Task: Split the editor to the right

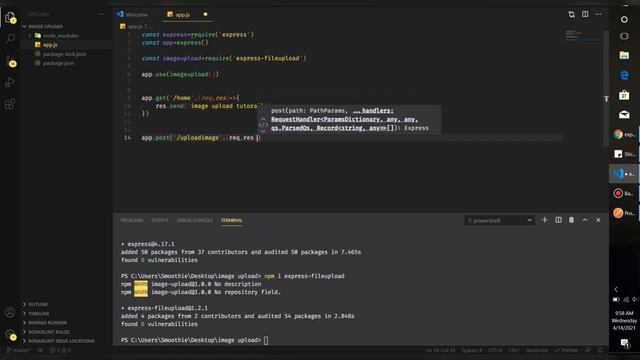Action: click(x=585, y=14)
